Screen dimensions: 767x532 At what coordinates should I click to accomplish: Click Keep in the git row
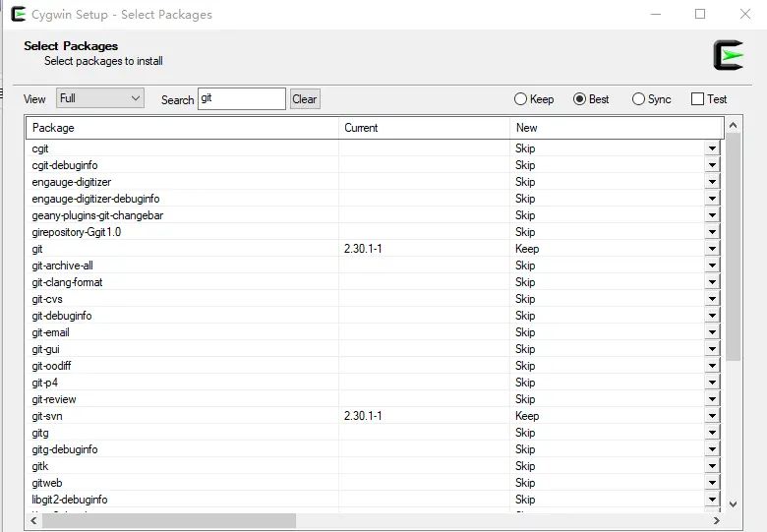pos(527,249)
